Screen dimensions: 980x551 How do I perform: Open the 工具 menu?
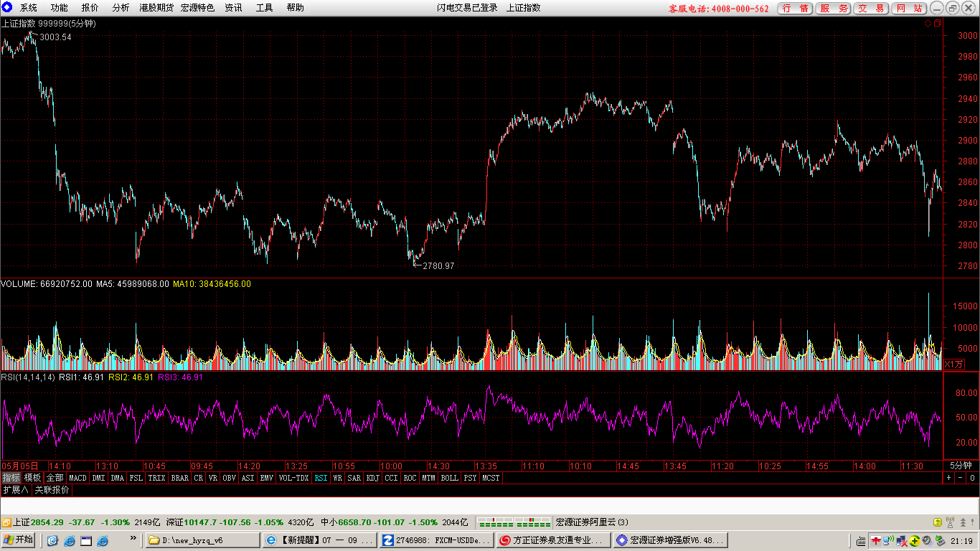pyautogui.click(x=264, y=8)
